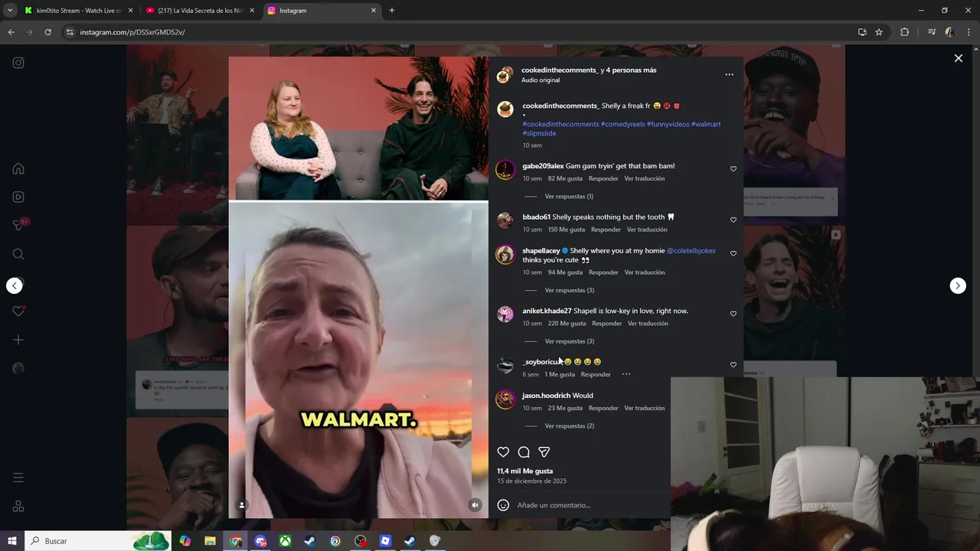Click Instagram logo at sidebar top
Image resolution: width=980 pixels, height=551 pixels.
click(18, 63)
